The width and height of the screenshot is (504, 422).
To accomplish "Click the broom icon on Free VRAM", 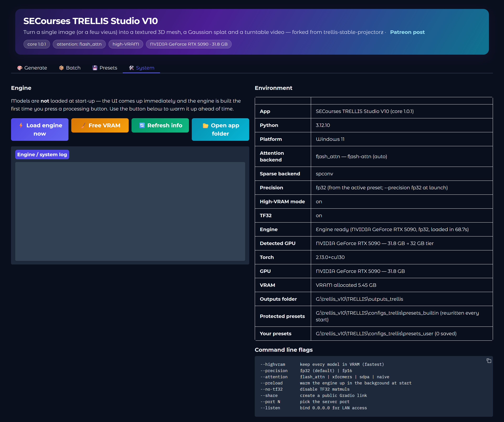I will point(83,125).
